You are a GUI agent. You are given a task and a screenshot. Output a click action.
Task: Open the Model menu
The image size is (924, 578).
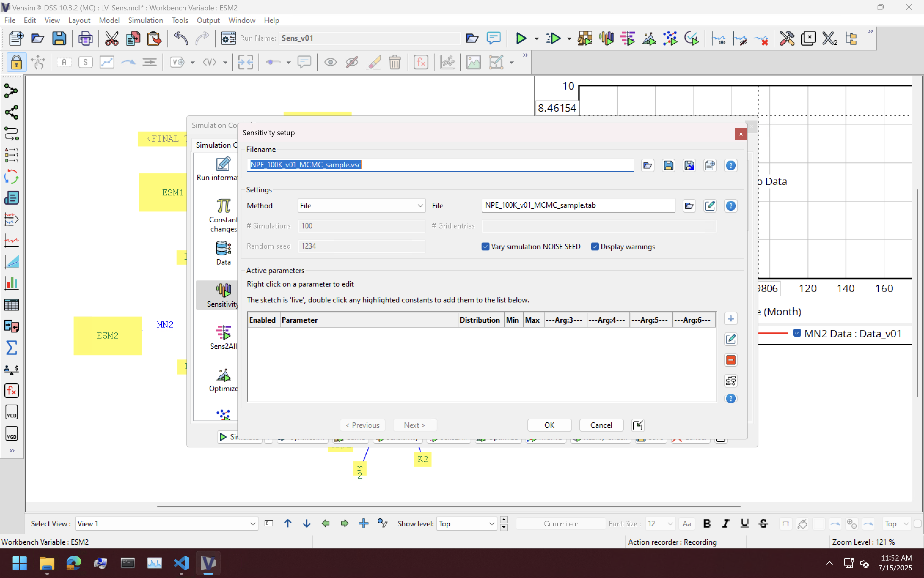pos(109,20)
